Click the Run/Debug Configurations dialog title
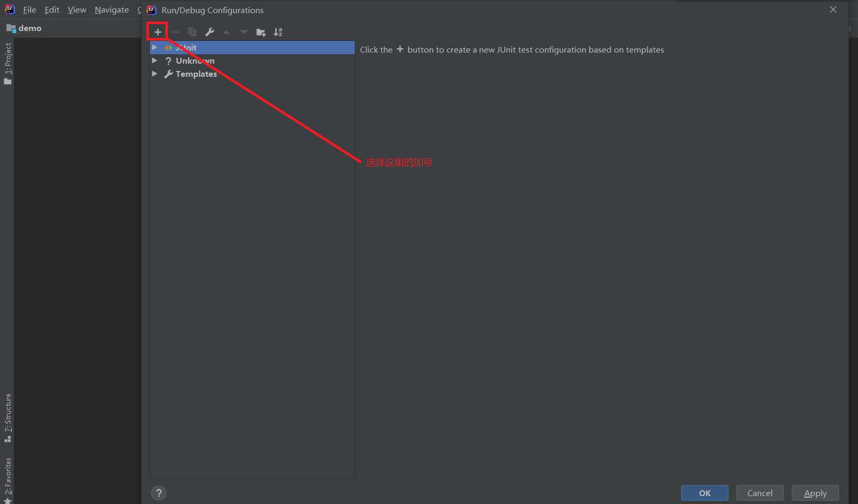 pos(213,10)
